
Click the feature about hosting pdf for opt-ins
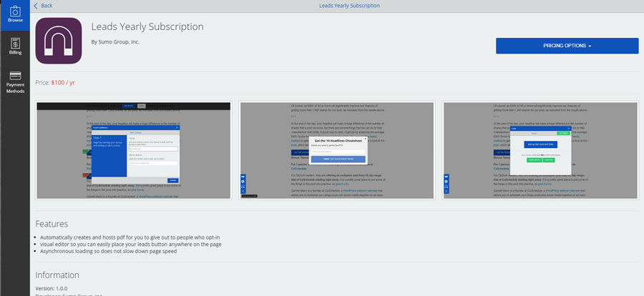point(130,237)
